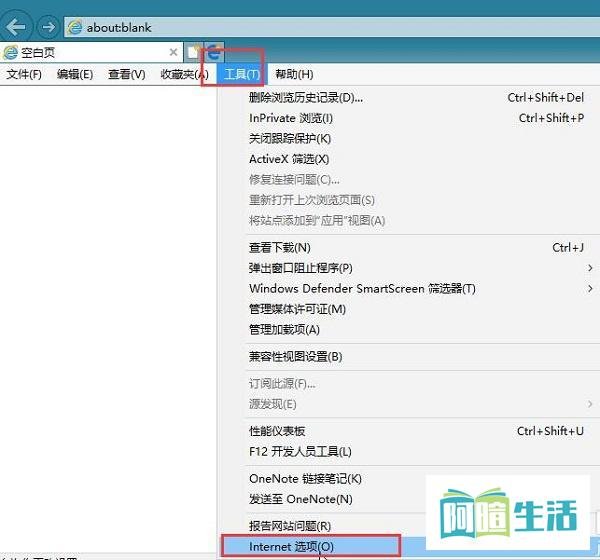Select 关闭跟踪保护(K)
The width and height of the screenshot is (600, 560).
click(x=409, y=139)
